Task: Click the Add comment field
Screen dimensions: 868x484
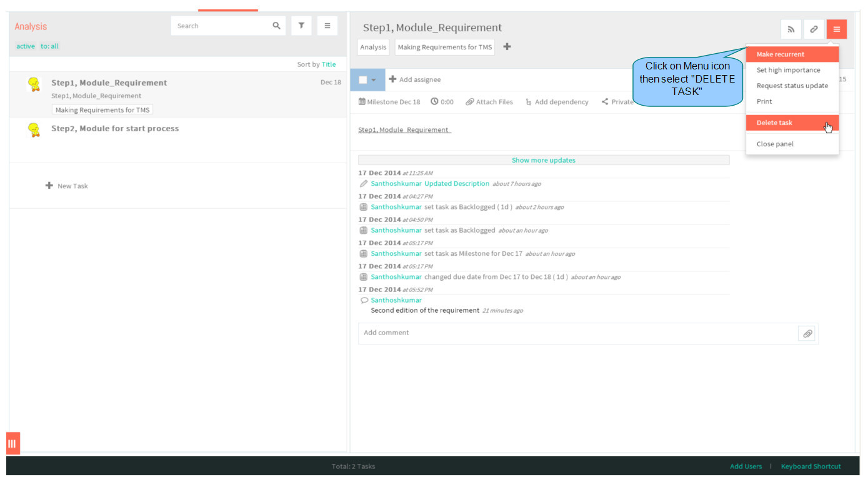Action: click(578, 333)
